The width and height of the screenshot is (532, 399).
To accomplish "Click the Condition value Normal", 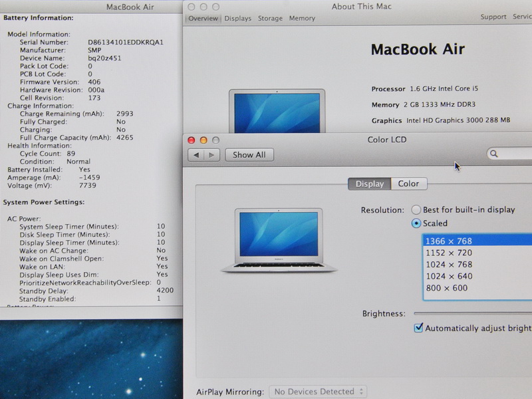I will (x=78, y=162).
